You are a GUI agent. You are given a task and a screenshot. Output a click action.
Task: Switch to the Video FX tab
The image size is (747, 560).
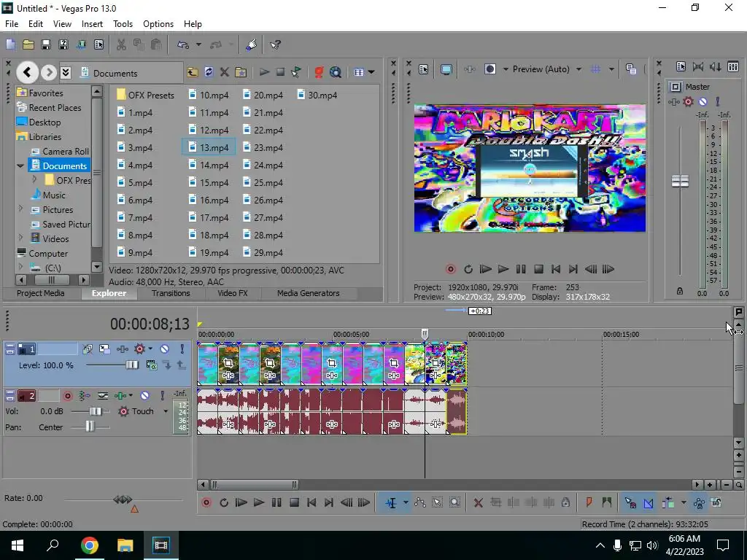point(233,293)
